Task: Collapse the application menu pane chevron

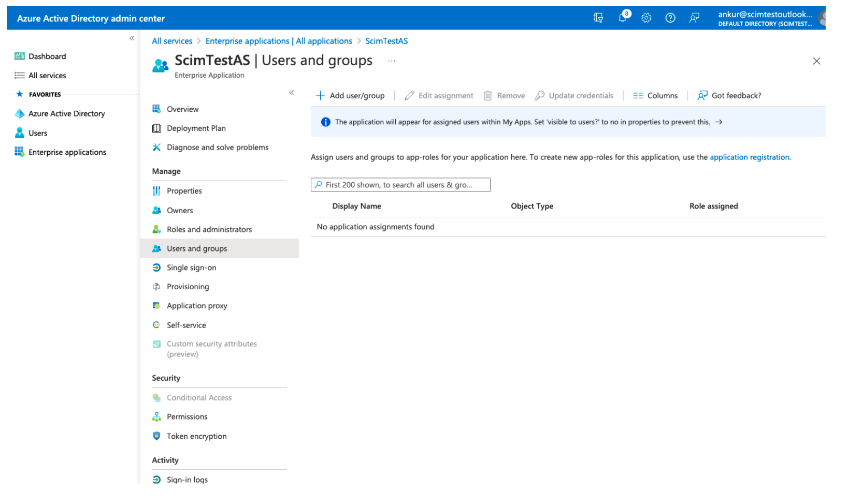Action: click(291, 92)
